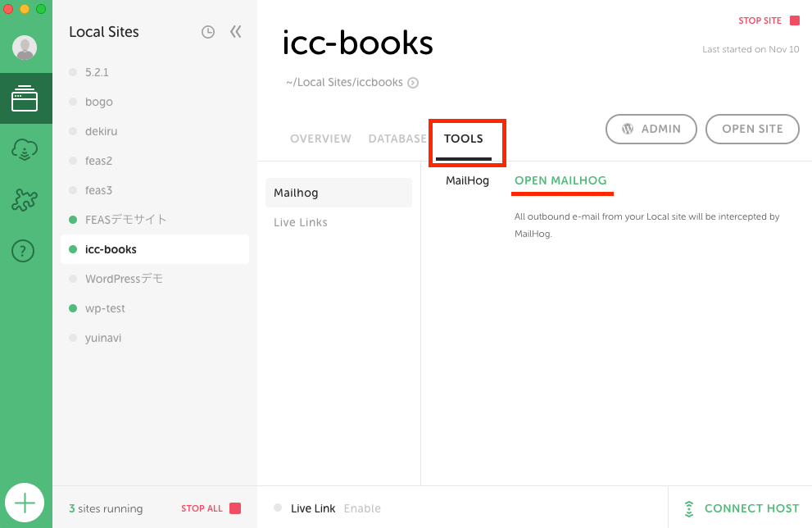
Task: Select the icc-books site in list
Action: 155,249
